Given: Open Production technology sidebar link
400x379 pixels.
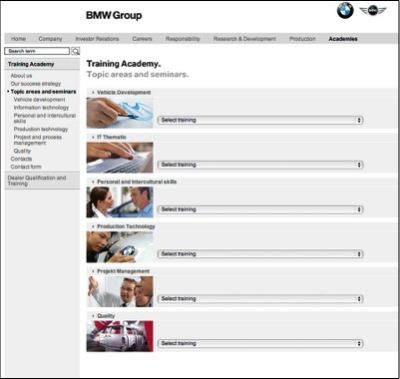Looking at the screenshot, I should [x=41, y=129].
